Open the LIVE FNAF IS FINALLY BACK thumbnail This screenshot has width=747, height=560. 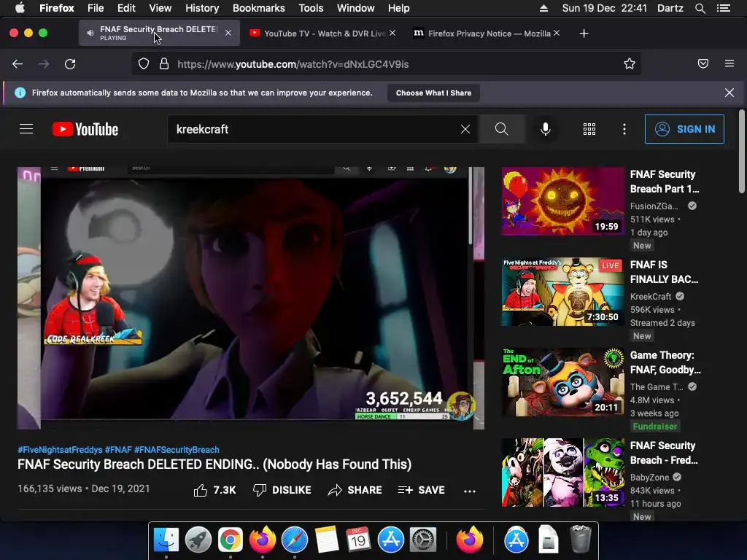tap(562, 292)
